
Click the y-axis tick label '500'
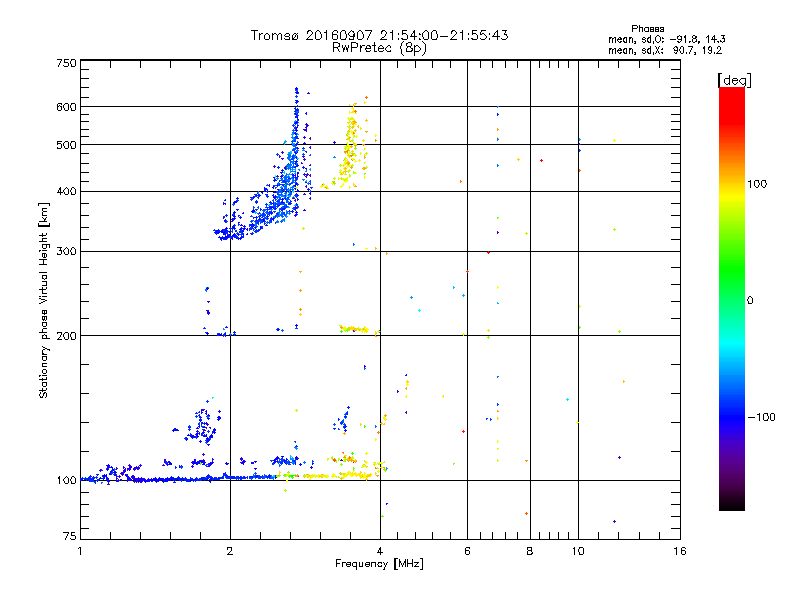point(66,145)
